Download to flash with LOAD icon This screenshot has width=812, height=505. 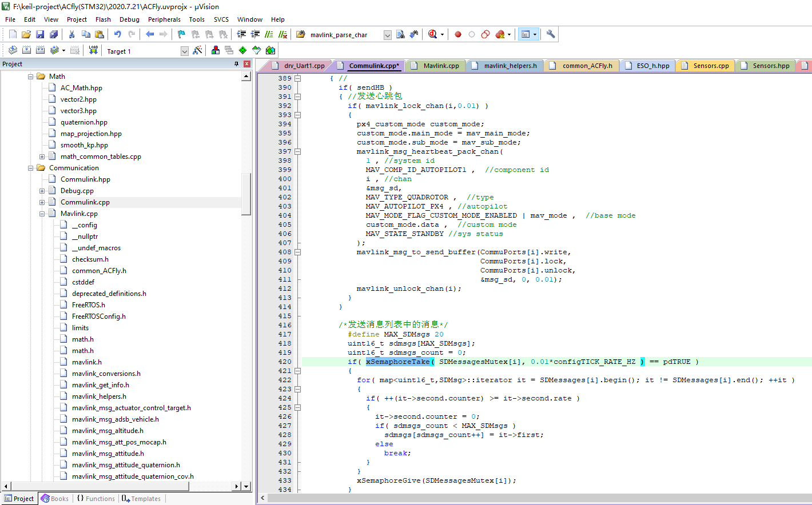93,50
